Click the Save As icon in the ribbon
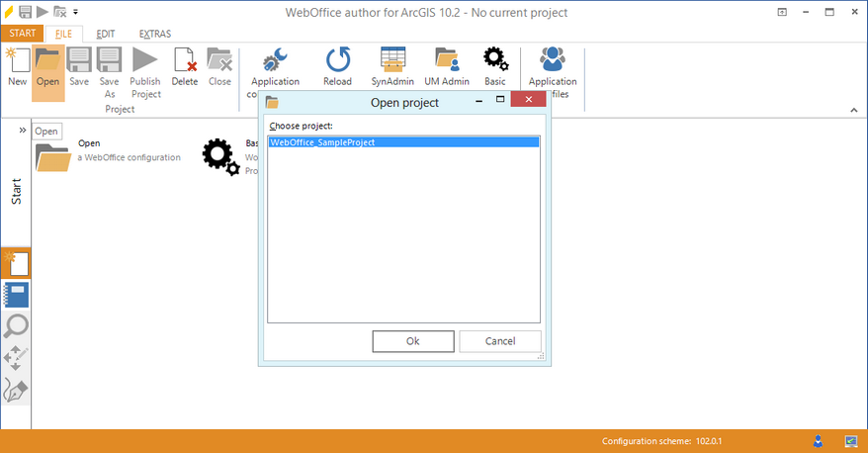 (109, 59)
